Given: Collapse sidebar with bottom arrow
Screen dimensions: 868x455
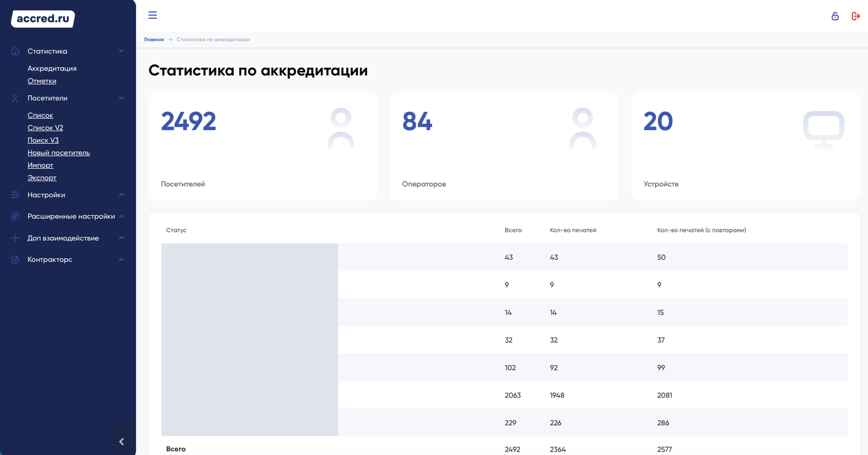Looking at the screenshot, I should (x=122, y=441).
